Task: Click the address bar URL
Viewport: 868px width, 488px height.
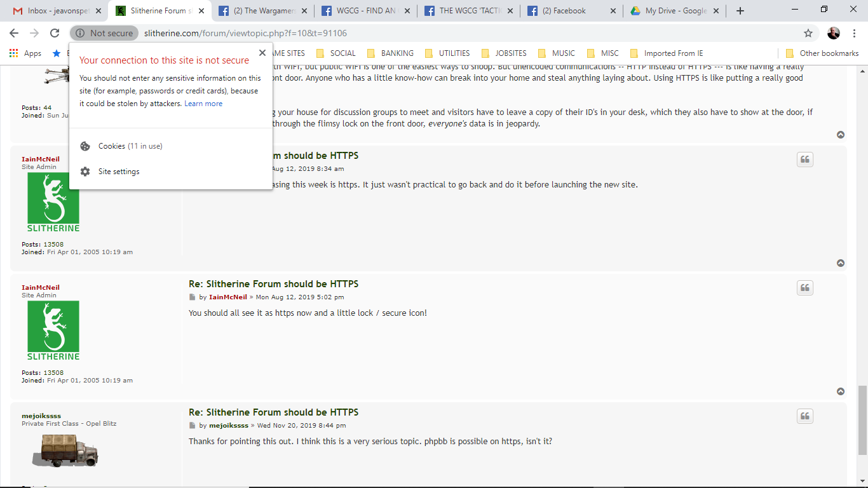Action: [245, 33]
